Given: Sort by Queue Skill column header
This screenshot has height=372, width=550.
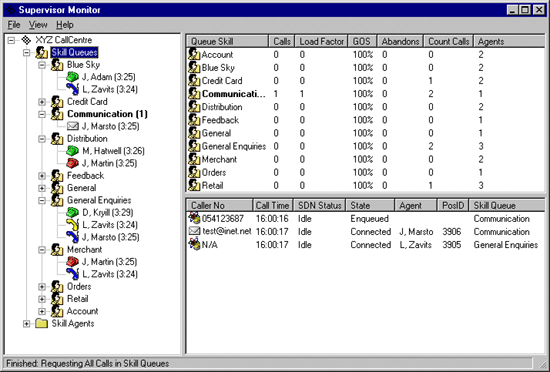Looking at the screenshot, I should click(227, 41).
